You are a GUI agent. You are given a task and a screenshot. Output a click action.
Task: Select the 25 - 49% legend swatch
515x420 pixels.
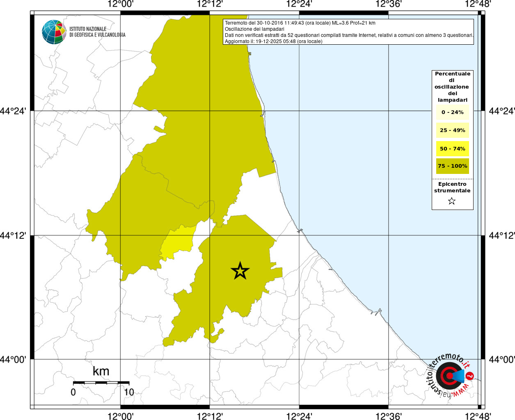pos(453,130)
